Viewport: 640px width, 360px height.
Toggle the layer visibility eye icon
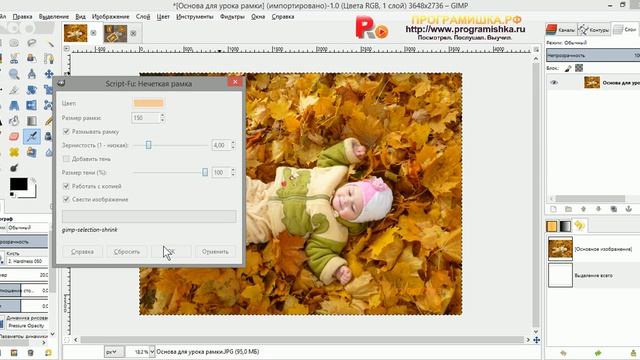tap(554, 82)
